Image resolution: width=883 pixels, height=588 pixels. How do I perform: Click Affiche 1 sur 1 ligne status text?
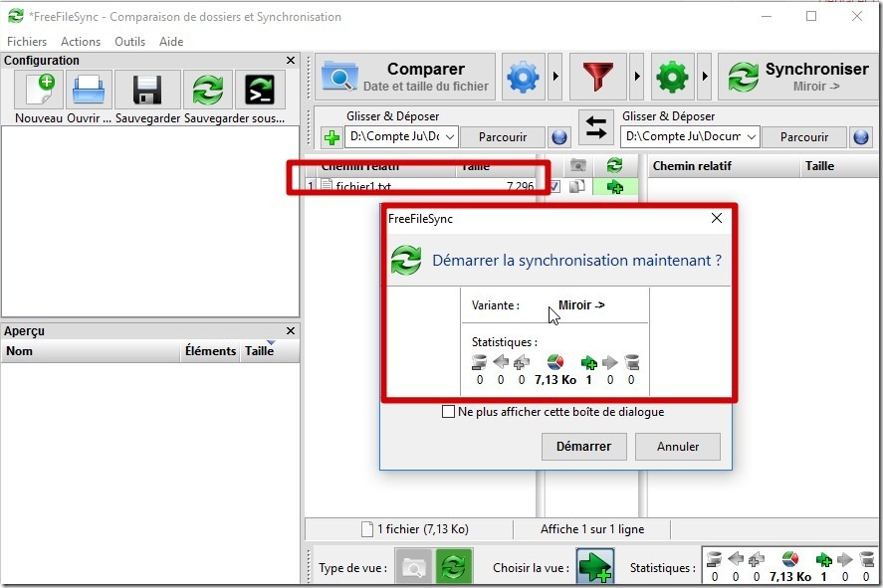coord(592,529)
